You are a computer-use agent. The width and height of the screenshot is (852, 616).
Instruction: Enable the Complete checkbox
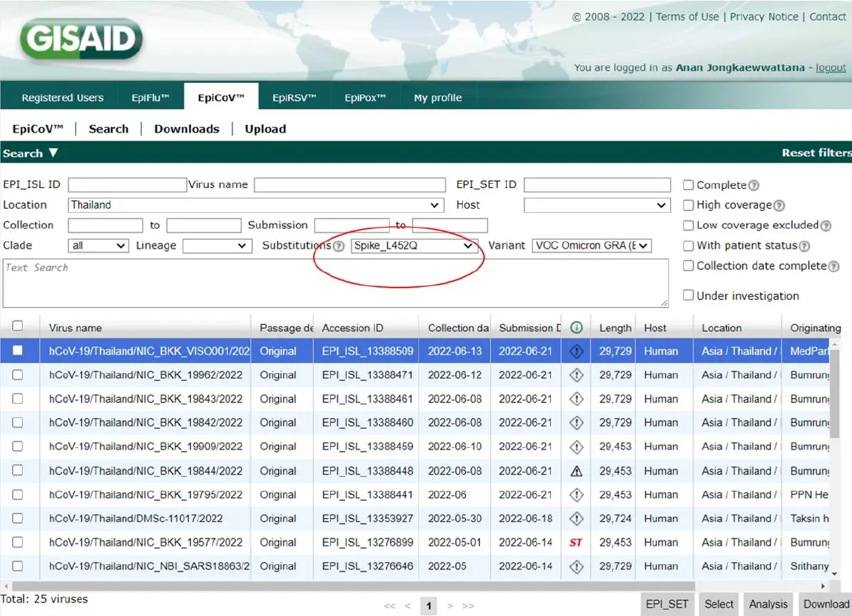(688, 185)
